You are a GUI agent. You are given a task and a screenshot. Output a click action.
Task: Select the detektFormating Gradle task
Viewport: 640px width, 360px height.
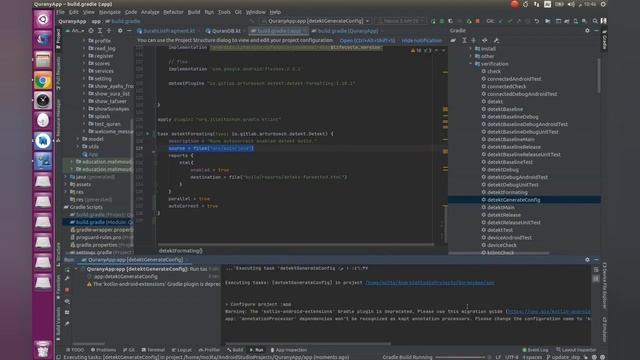(507, 192)
